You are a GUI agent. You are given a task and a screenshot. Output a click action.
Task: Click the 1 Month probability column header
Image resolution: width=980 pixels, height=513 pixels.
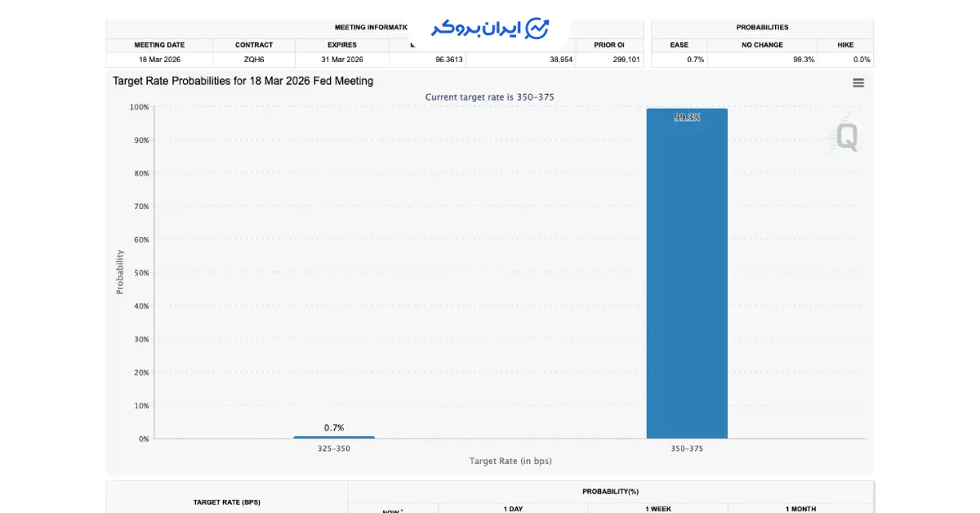coord(800,508)
